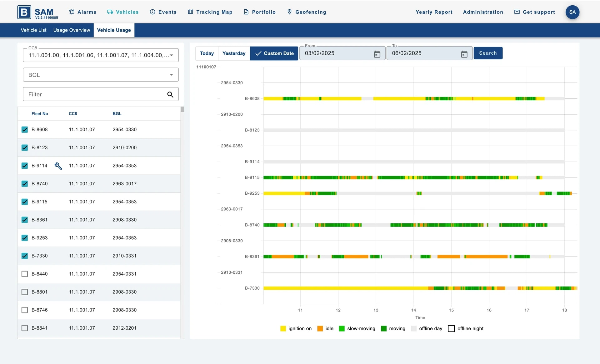This screenshot has width=600, height=364.
Task: Expand the CC8 selection dropdown
Action: 171,55
